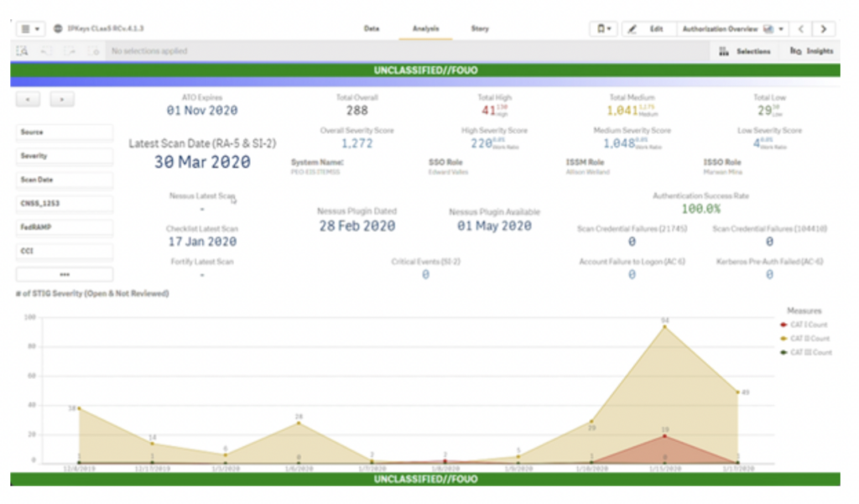Open the global menu dropdown at top left
This screenshot has width=859, height=504.
29,26
